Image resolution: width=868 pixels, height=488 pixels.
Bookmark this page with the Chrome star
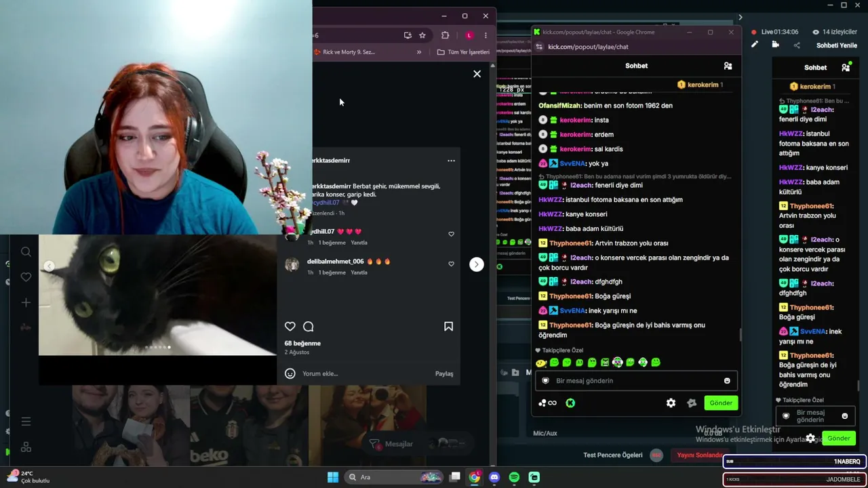[422, 35]
